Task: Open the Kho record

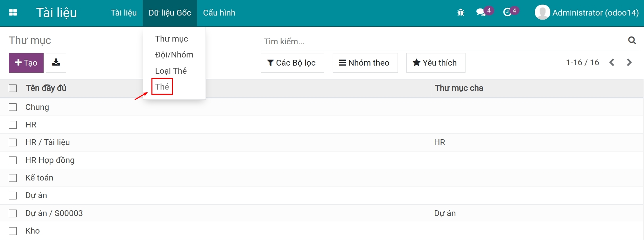Action: pos(32,231)
